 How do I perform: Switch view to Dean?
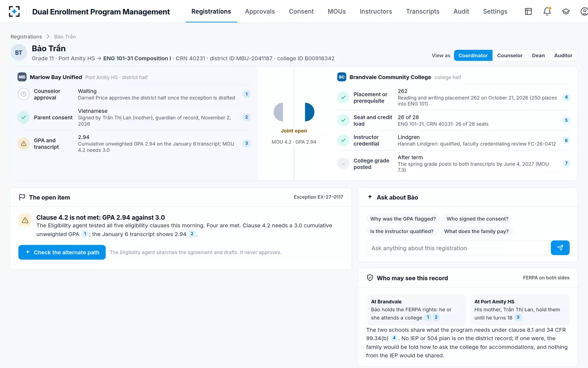pos(538,56)
